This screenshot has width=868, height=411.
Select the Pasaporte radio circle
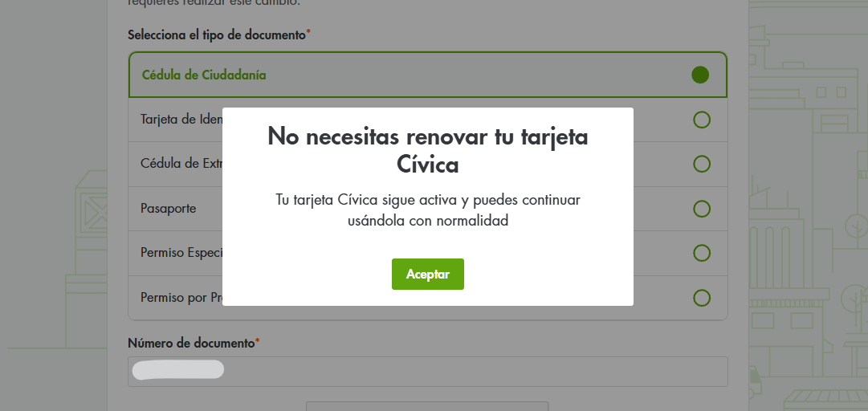pos(701,209)
